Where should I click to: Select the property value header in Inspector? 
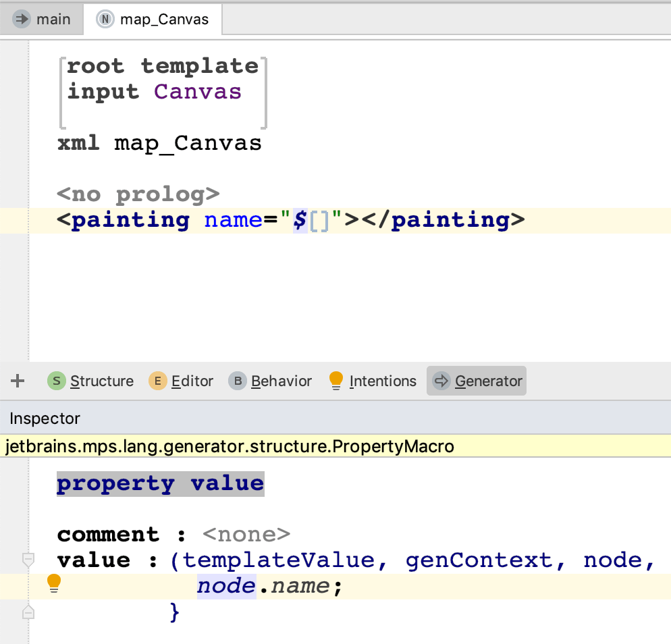(x=160, y=483)
